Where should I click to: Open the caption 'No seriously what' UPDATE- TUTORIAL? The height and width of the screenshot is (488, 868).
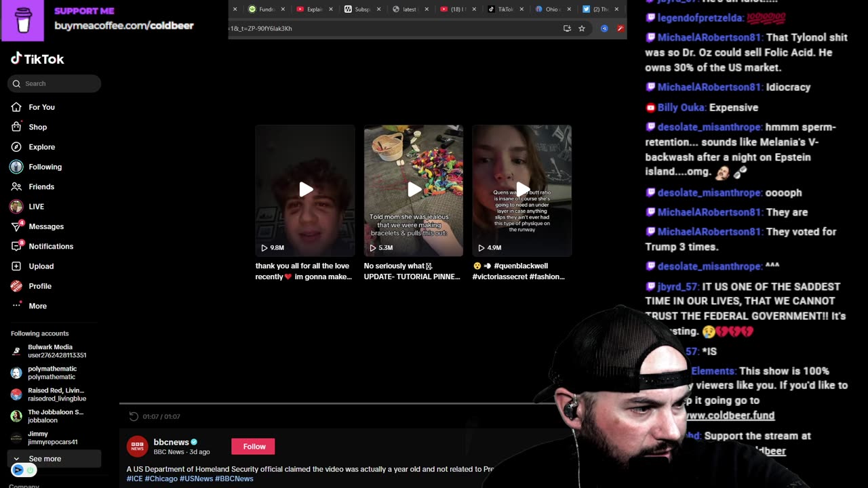click(x=412, y=271)
